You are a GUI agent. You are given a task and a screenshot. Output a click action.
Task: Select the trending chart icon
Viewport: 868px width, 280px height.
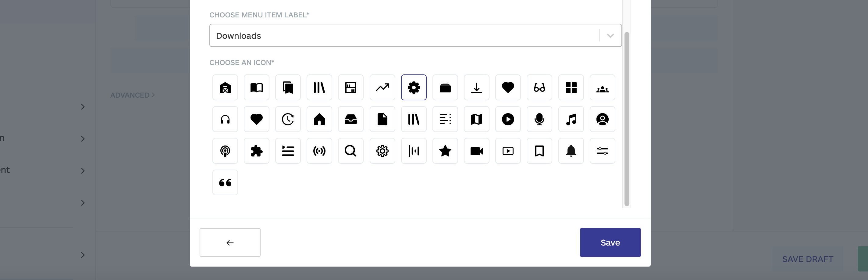coord(382,87)
